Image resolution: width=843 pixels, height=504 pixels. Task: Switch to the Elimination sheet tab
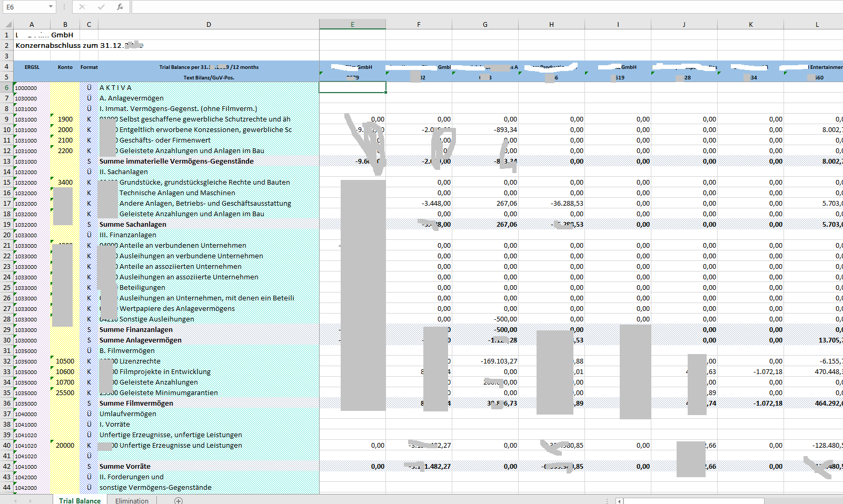tap(132, 500)
